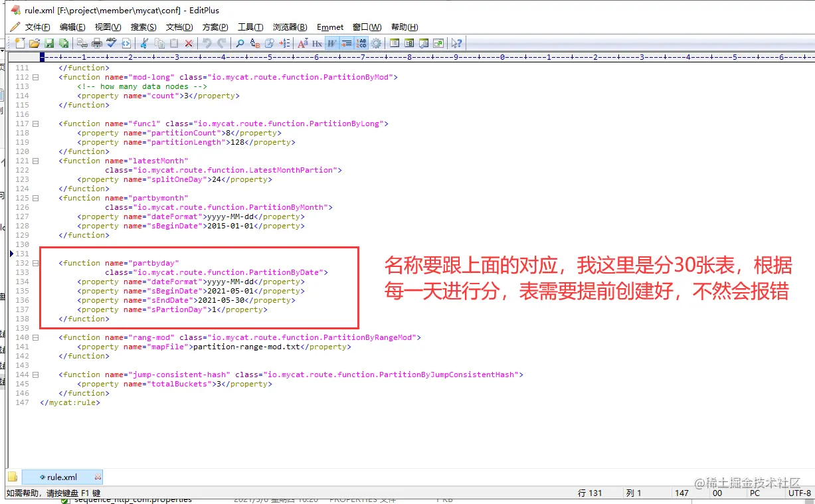Open the 方案(P) menu

click(215, 27)
